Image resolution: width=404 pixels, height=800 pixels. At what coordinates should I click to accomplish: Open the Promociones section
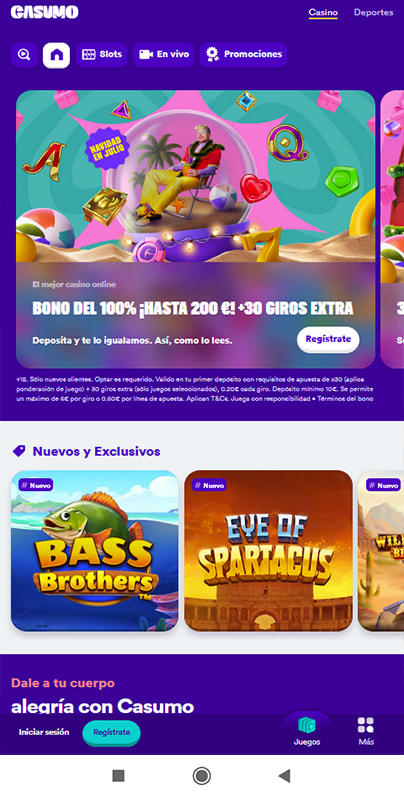(x=243, y=55)
